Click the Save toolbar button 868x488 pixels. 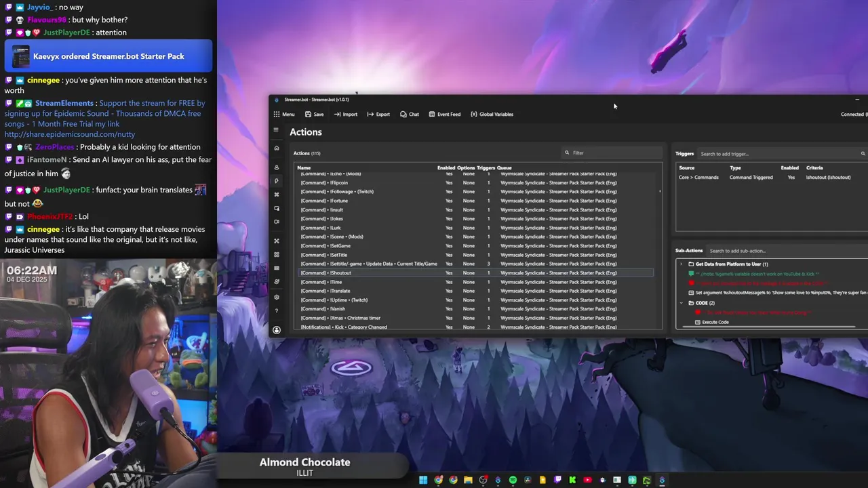pyautogui.click(x=315, y=115)
